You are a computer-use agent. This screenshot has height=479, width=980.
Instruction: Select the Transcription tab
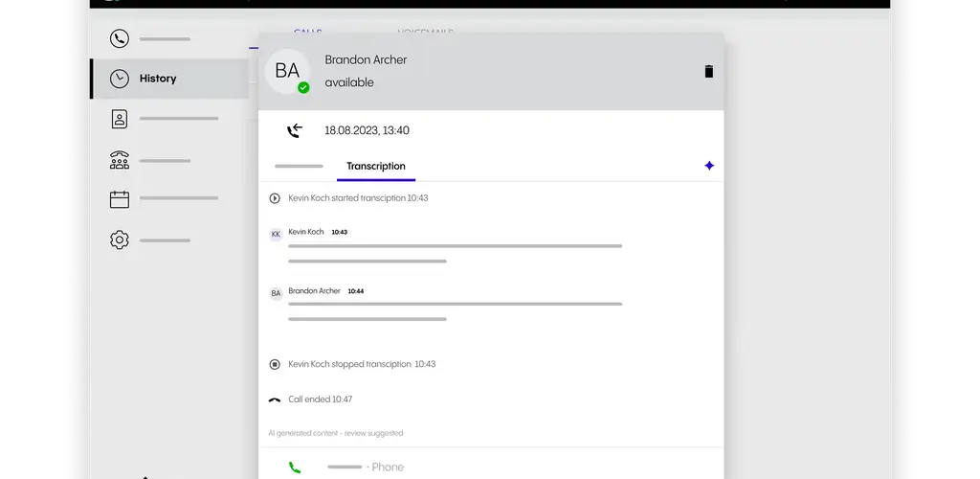[x=375, y=167]
